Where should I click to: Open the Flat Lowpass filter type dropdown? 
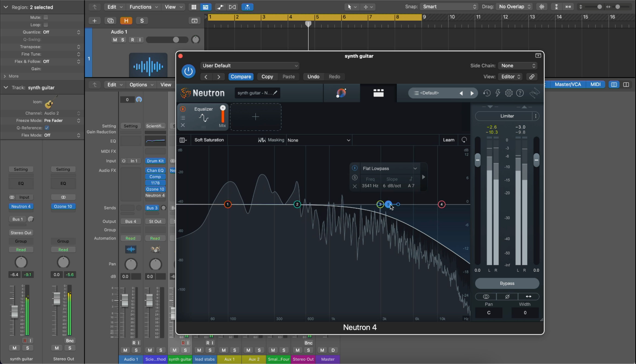390,168
